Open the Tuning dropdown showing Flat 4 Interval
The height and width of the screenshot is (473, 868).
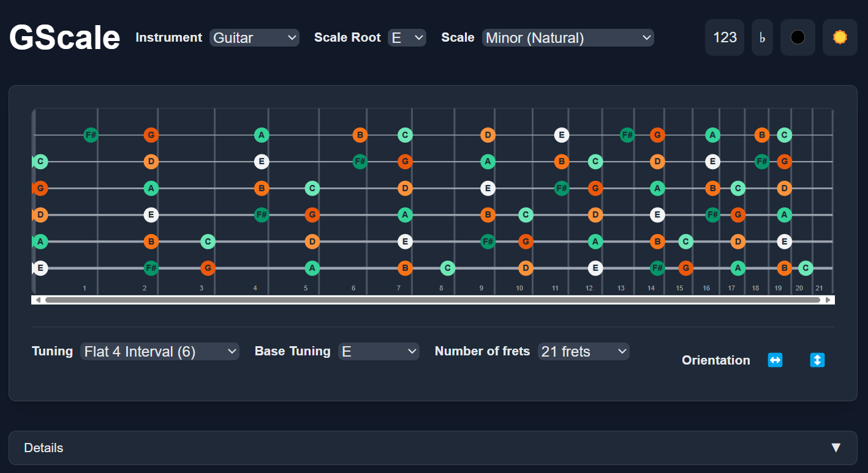(x=160, y=351)
